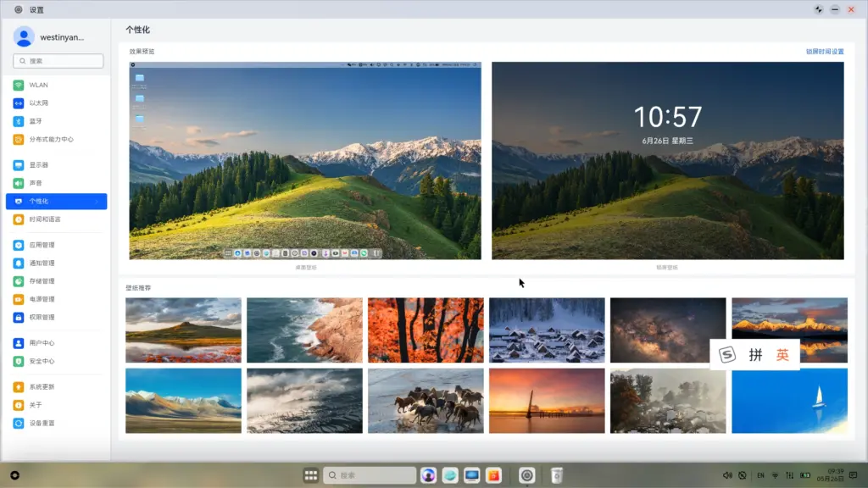Click the trash bin icon in the dock

tap(557, 475)
